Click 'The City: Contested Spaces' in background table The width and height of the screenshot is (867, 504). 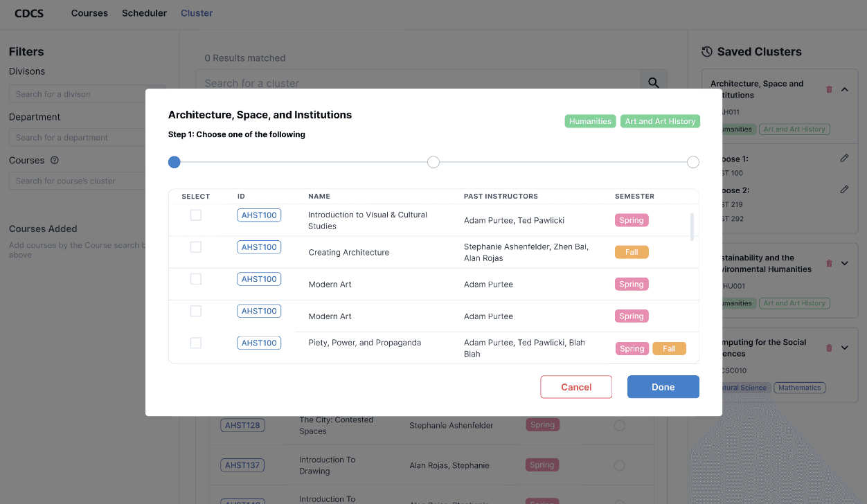click(x=336, y=425)
